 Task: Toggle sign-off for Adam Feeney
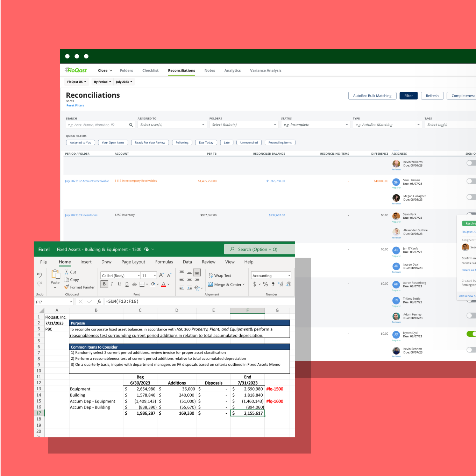(x=471, y=316)
